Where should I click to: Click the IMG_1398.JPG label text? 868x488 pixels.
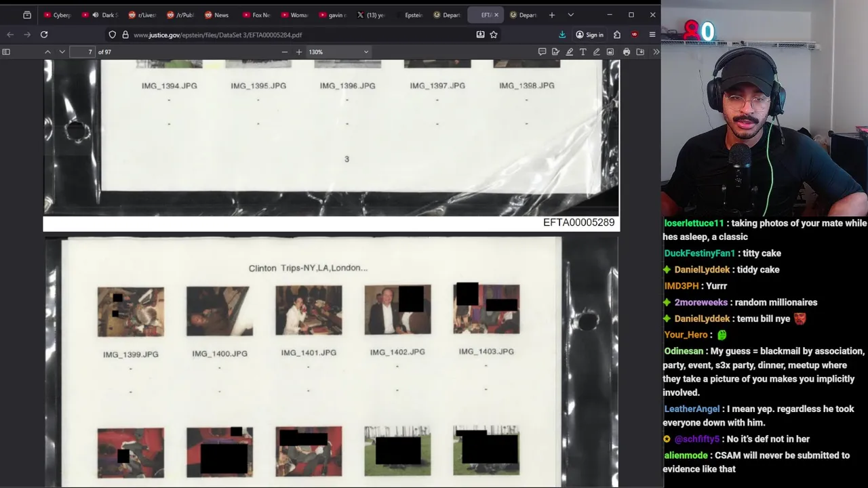pos(527,85)
